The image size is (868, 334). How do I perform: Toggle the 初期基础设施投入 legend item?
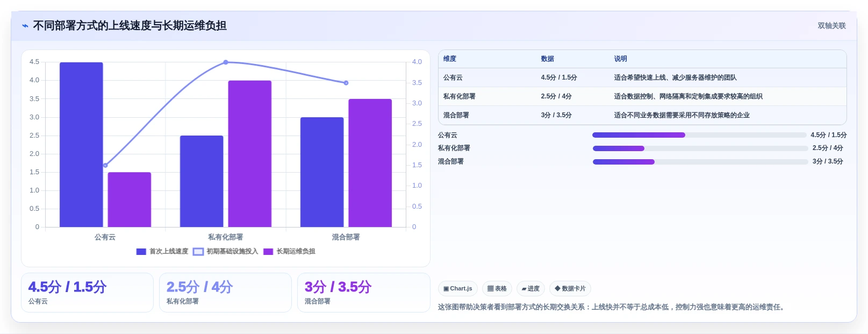(x=226, y=251)
